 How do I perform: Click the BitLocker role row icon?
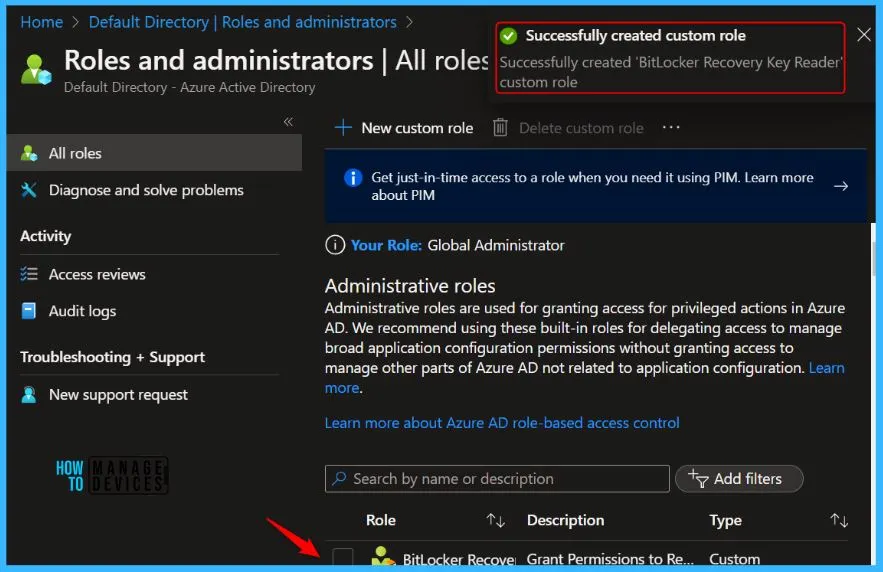383,556
